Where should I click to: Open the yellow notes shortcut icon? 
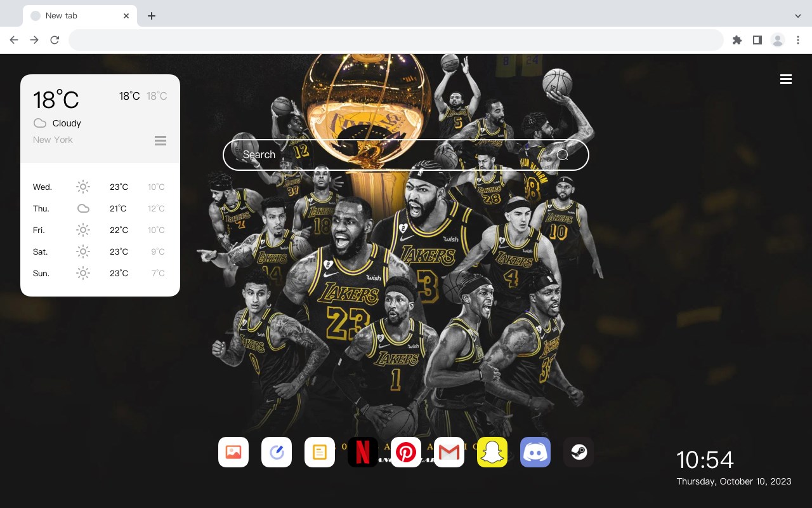point(320,452)
